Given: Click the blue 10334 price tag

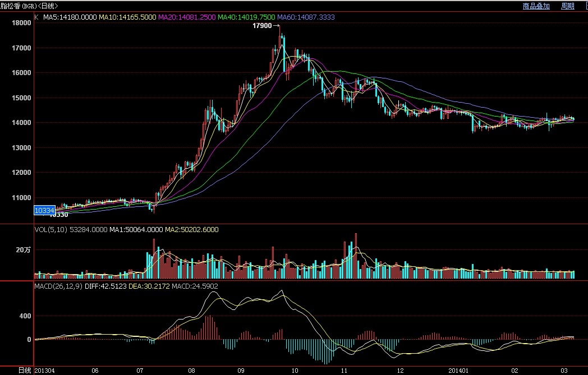Looking at the screenshot, I should coord(44,210).
